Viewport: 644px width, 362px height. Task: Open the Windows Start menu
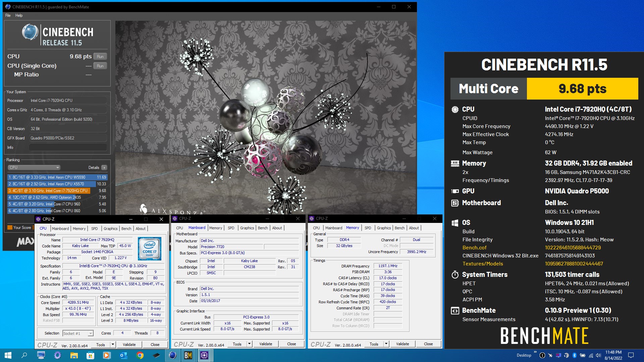point(8,355)
